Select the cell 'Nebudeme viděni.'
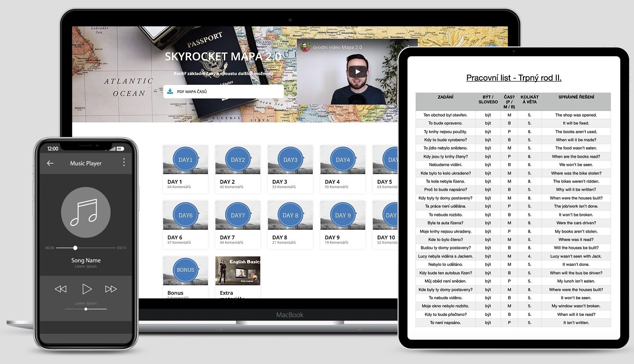The width and height of the screenshot is (634, 364). 446,165
